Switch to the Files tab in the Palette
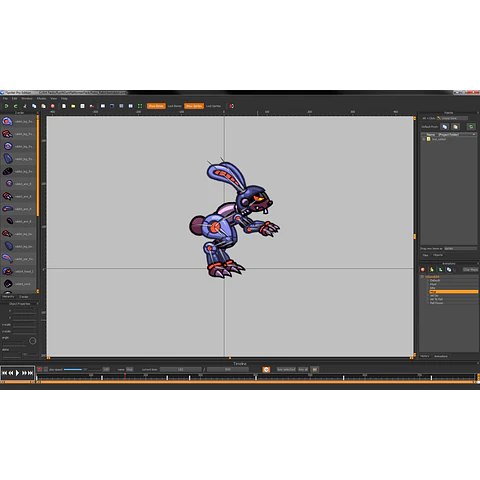This screenshot has width=480, height=480. point(425,255)
